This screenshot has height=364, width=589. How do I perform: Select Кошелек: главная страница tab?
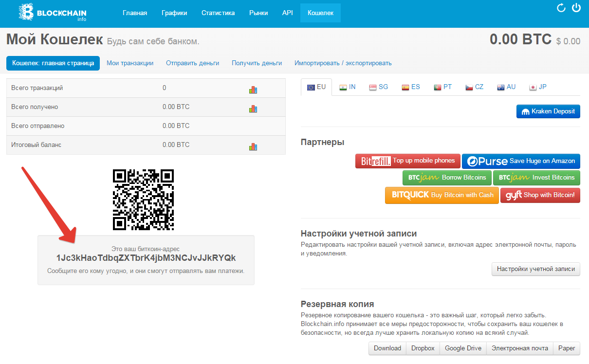click(x=53, y=63)
